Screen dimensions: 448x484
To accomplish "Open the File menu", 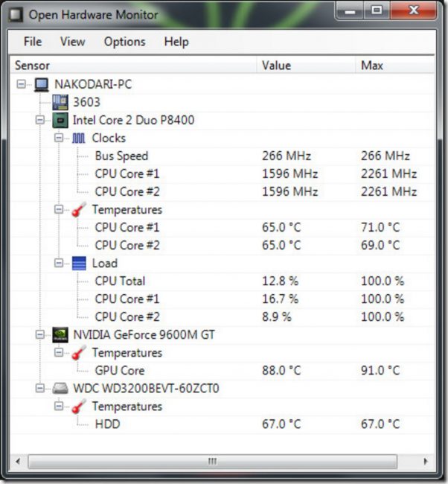I will point(33,42).
